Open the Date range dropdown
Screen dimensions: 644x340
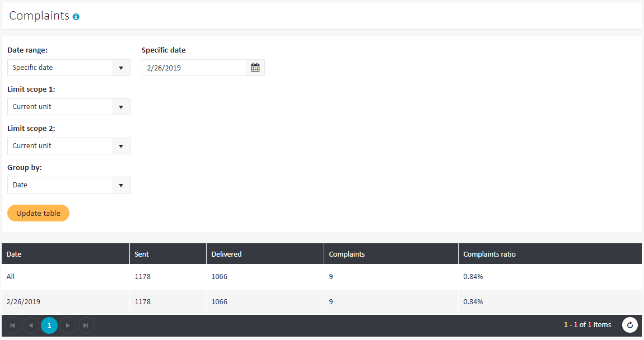coord(68,68)
